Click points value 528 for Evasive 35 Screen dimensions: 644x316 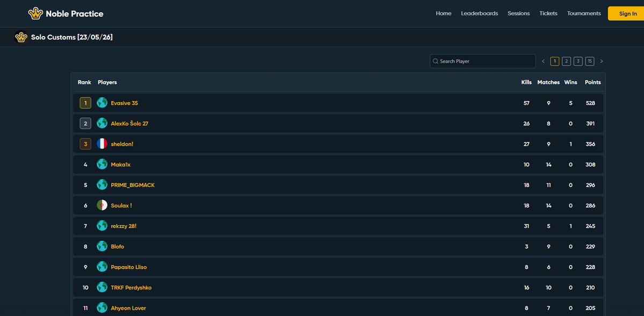pos(590,103)
